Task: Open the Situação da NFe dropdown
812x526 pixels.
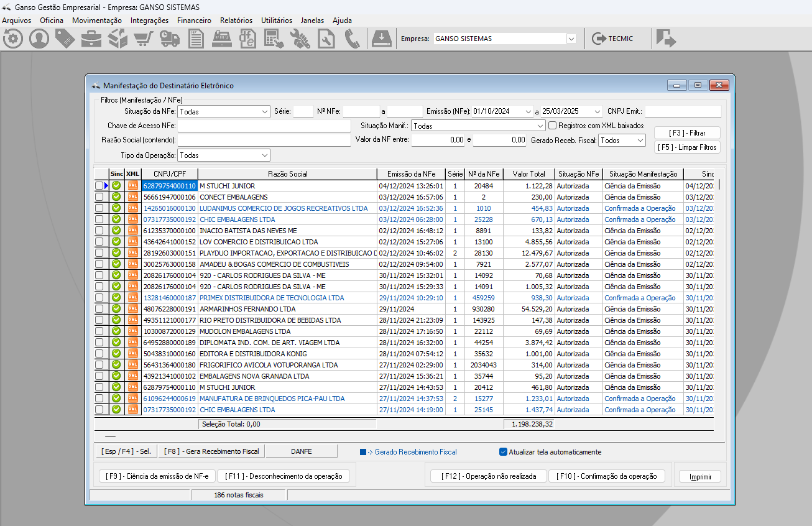Action: tap(224, 112)
